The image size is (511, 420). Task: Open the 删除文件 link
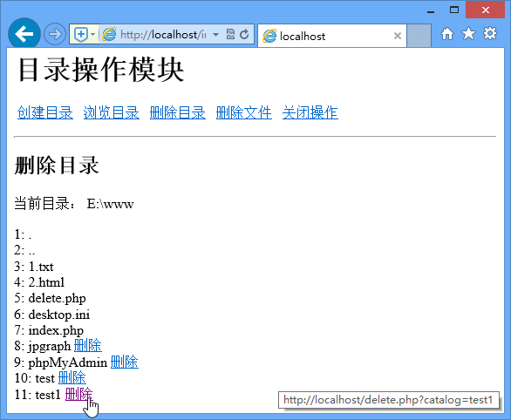click(244, 112)
